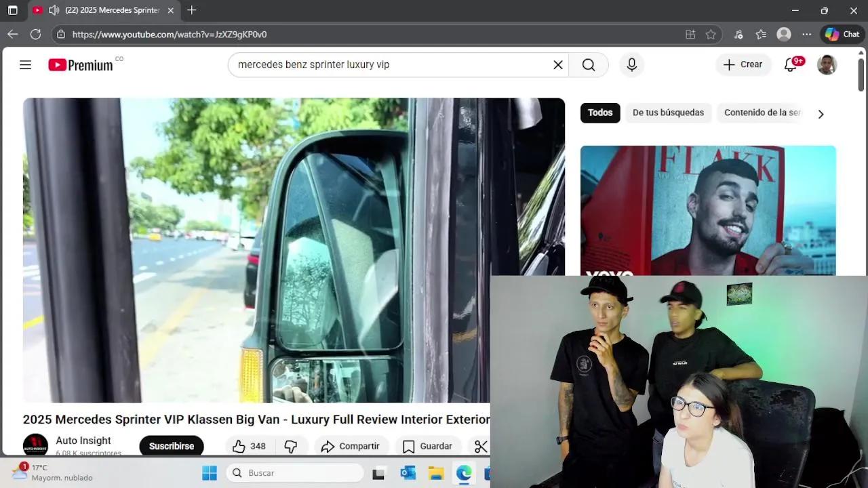
Task: Open the YouTube hamburger guide menu
Action: (25, 64)
